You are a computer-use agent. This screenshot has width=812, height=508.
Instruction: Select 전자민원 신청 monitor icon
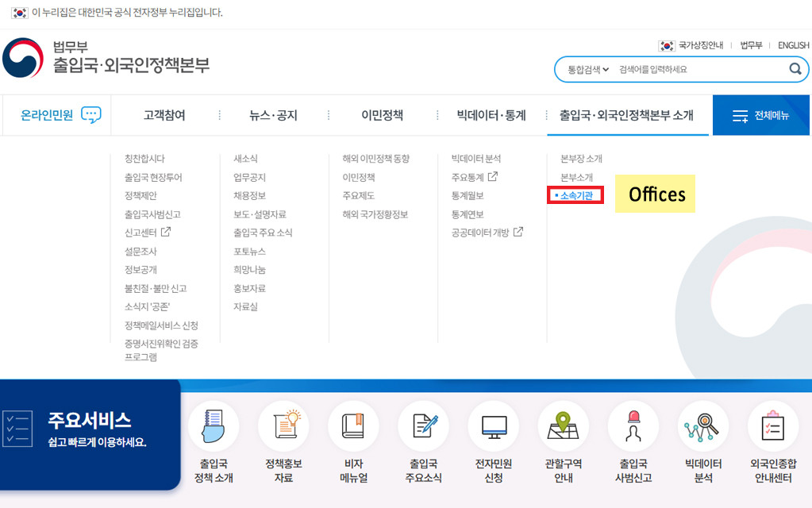tap(494, 426)
